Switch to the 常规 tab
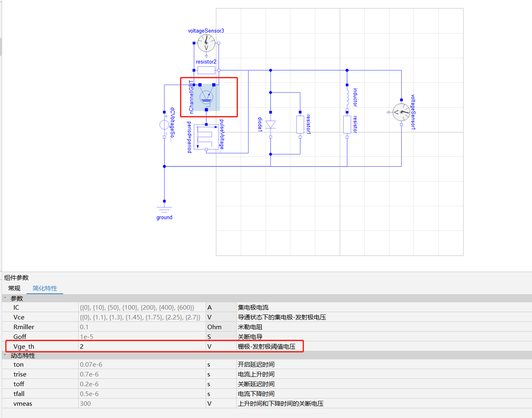532x418 pixels. tap(14, 288)
